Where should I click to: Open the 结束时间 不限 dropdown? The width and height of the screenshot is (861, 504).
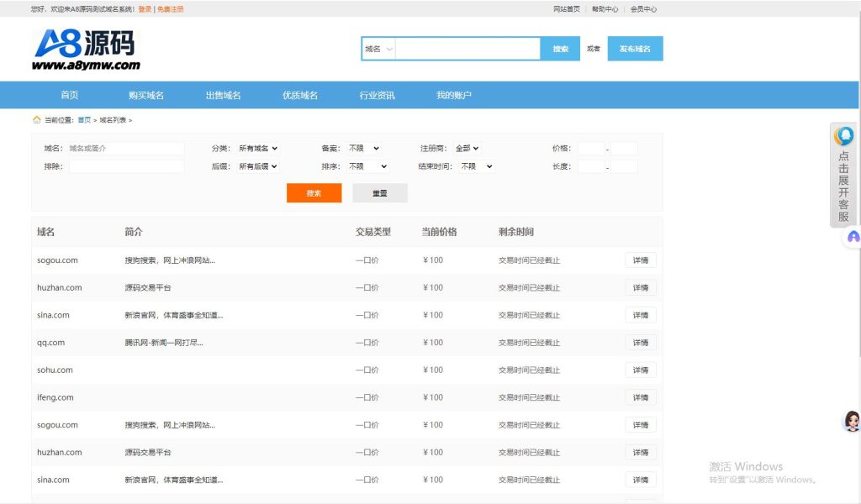[477, 166]
